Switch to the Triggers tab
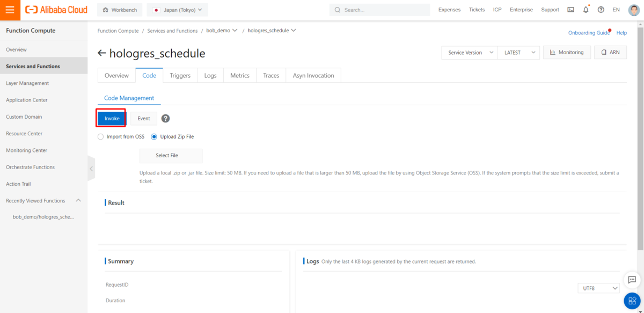 180,76
